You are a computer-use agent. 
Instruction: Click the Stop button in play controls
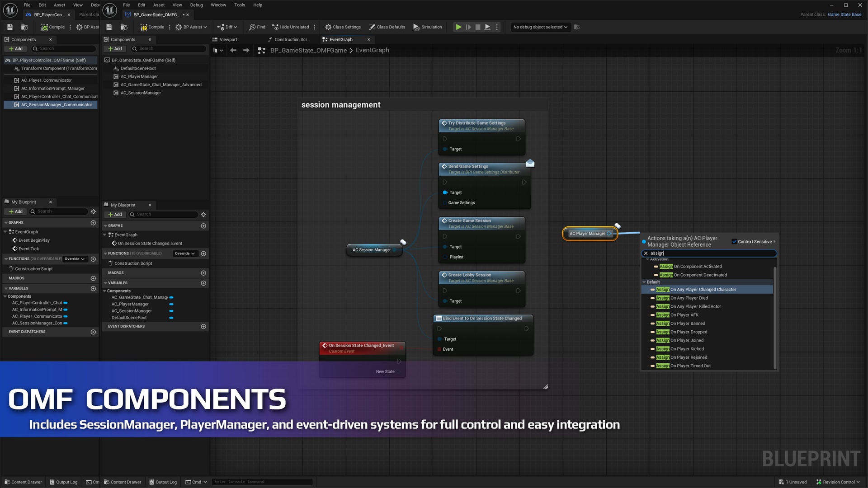click(478, 27)
